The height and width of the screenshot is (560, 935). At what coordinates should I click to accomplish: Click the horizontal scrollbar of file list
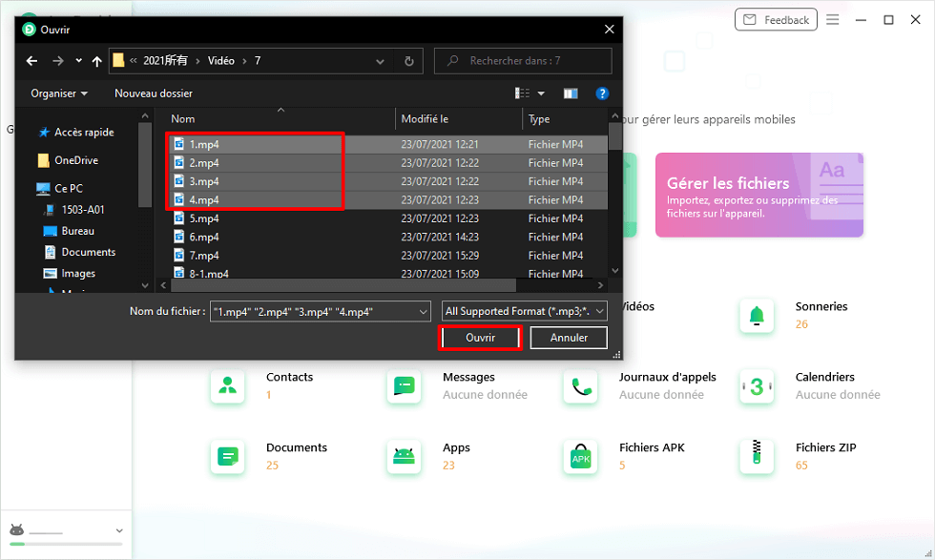[343, 285]
